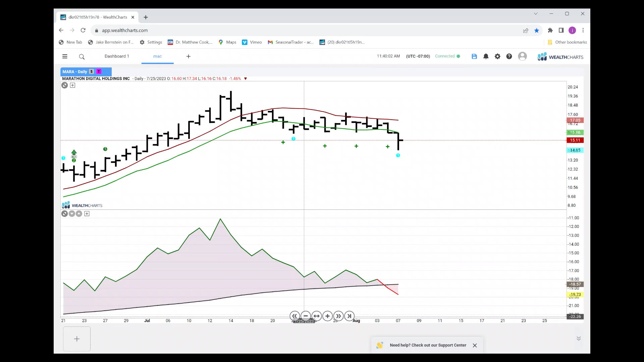Hide price pane indicators icon

click(65, 85)
